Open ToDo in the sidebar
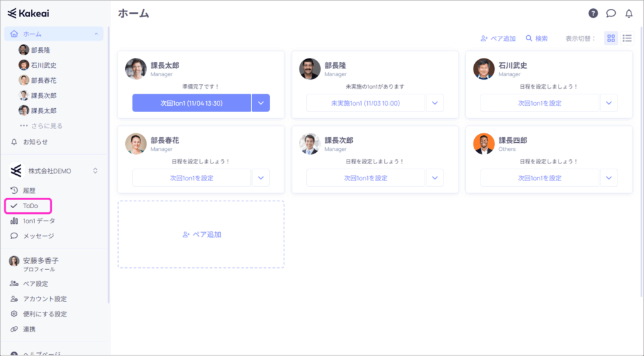Viewport: 644px width, 356px height. click(x=30, y=206)
